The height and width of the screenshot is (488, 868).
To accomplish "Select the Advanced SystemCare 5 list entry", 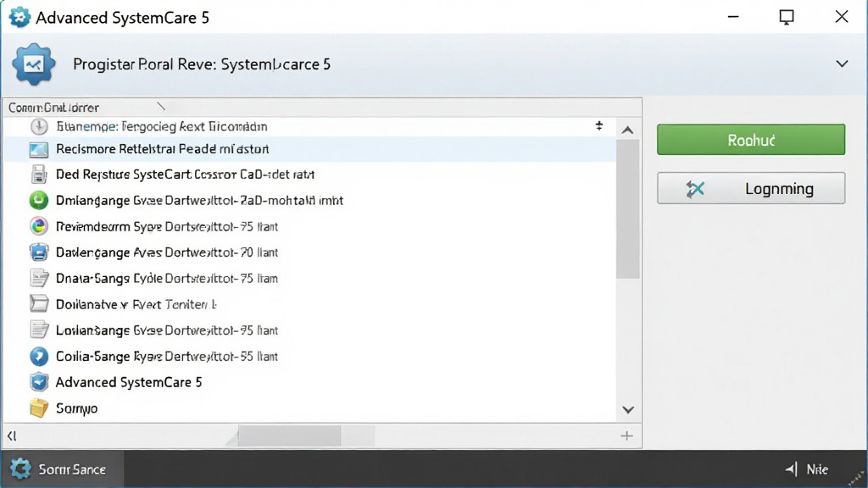I will [x=129, y=382].
